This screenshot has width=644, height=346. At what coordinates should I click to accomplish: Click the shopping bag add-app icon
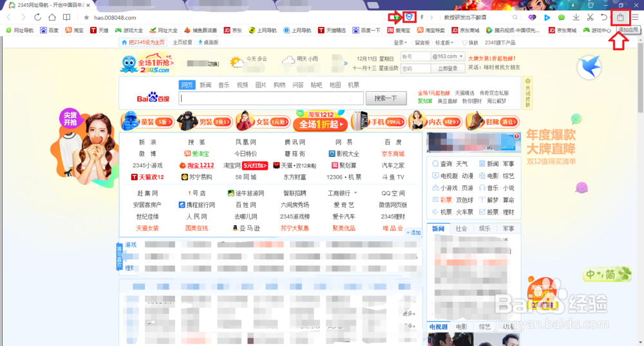pyautogui.click(x=620, y=17)
